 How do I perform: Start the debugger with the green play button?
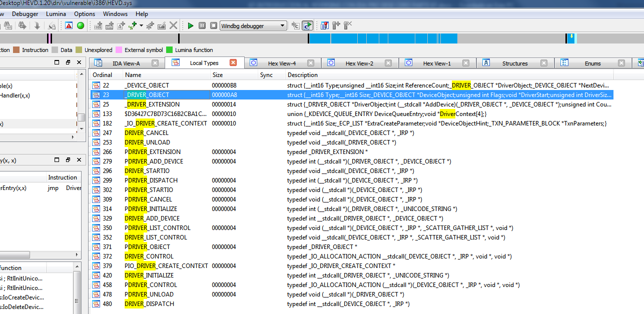pyautogui.click(x=190, y=25)
